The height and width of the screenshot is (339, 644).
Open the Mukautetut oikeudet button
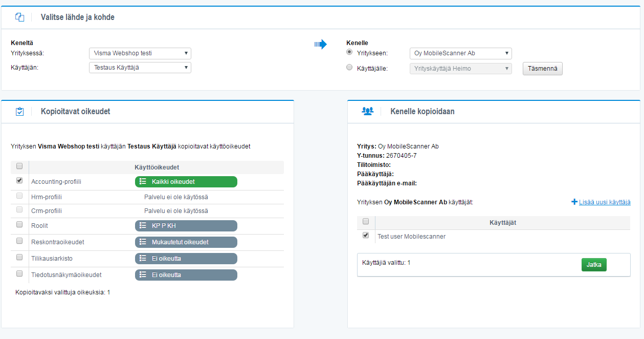(186, 242)
